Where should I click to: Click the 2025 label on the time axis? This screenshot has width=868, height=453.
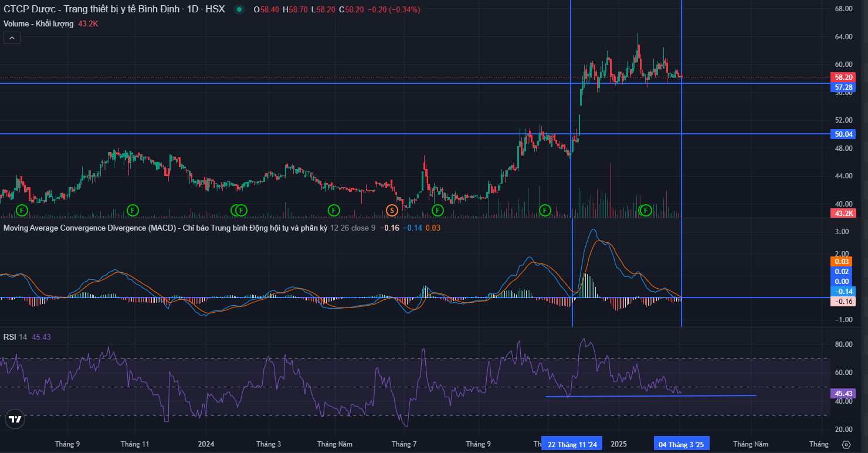pos(619,444)
